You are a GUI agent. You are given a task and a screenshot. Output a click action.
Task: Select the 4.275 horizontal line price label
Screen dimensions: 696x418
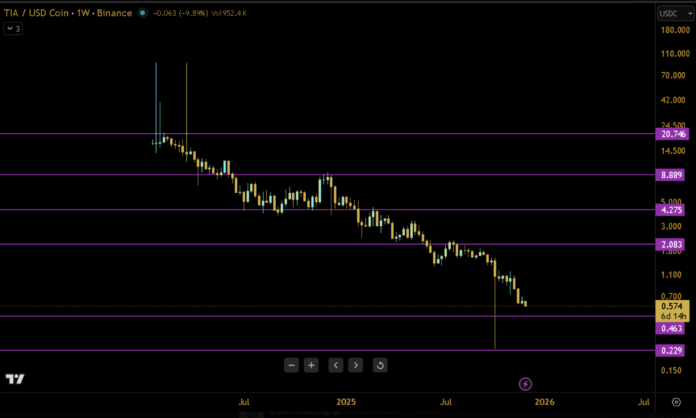(x=672, y=210)
